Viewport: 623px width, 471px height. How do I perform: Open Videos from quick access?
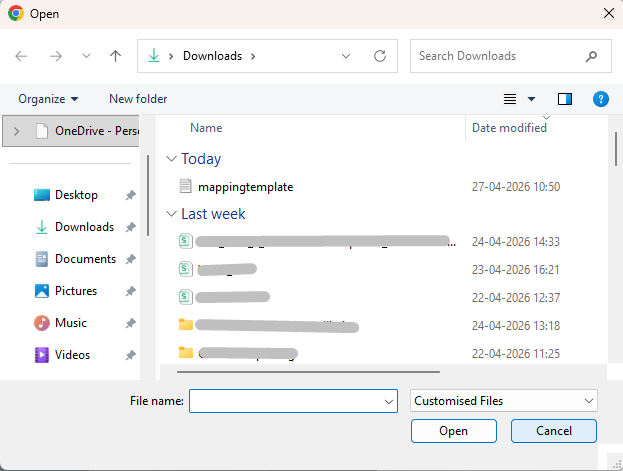72,355
